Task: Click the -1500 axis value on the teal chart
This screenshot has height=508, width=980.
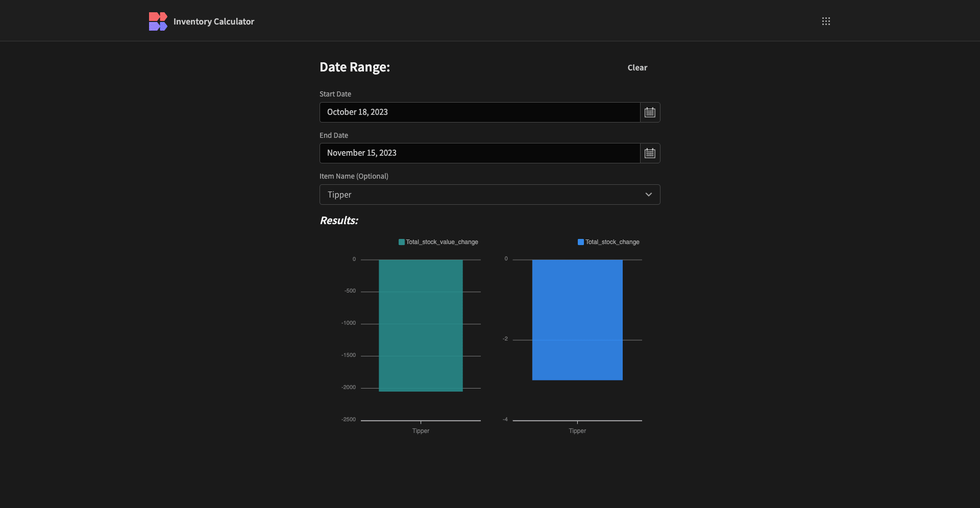Action: [x=349, y=355]
